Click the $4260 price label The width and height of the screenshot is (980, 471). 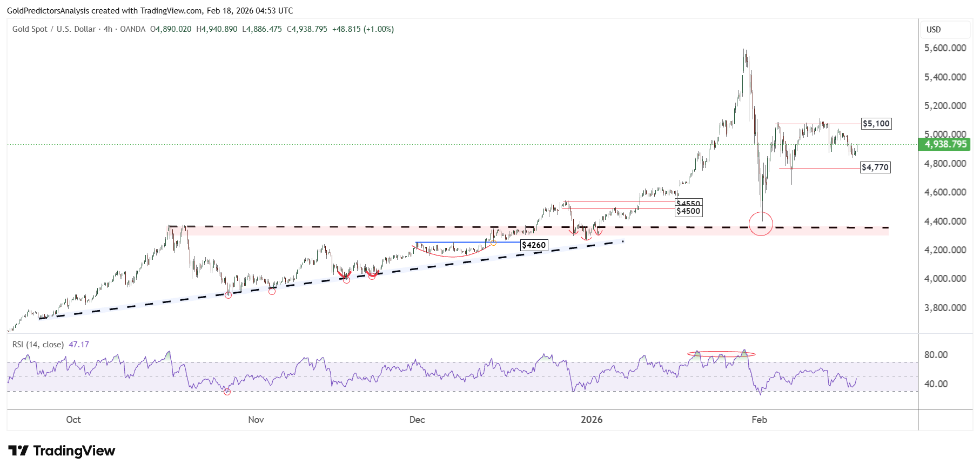pos(534,245)
